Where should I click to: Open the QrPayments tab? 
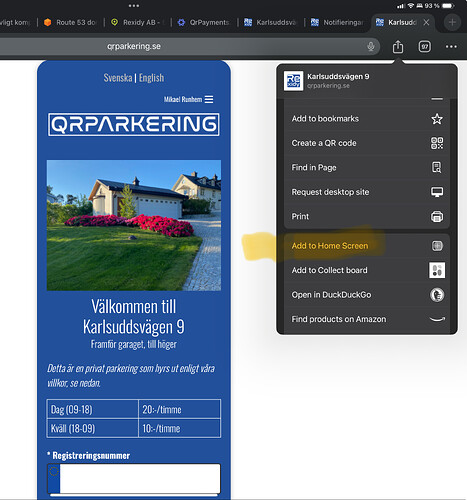204,22
